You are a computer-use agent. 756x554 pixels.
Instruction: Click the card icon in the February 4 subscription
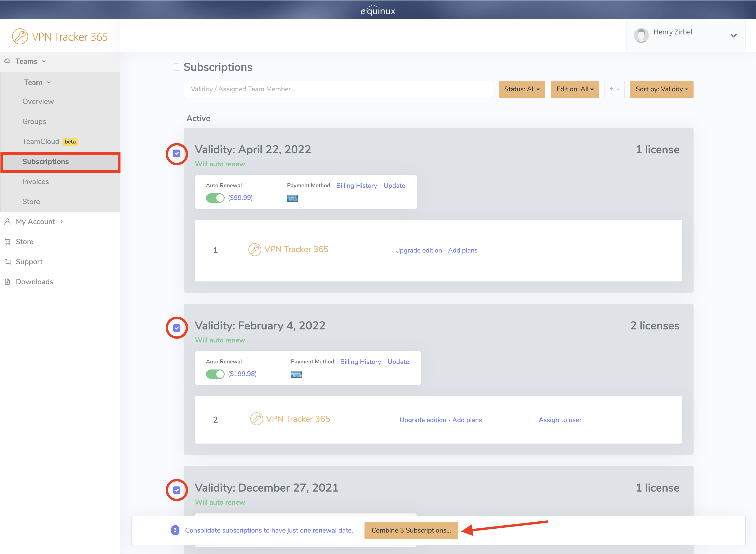coord(296,375)
